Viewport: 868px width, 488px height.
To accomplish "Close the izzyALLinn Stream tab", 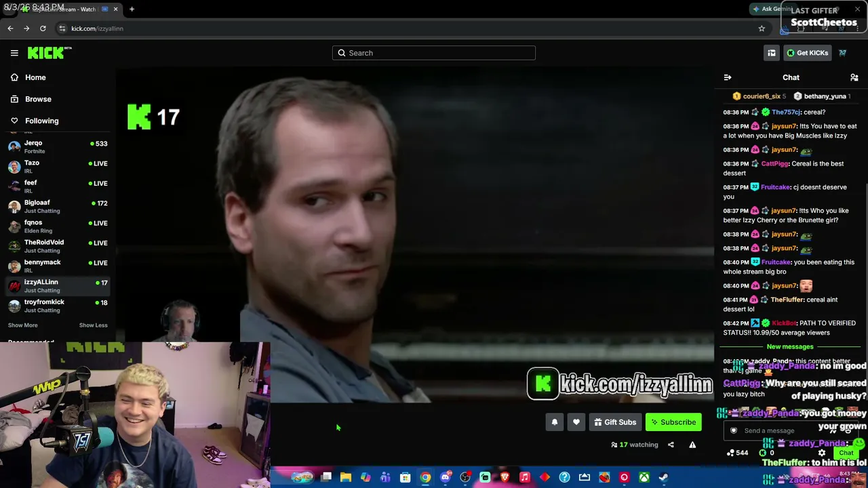I will click(x=115, y=9).
